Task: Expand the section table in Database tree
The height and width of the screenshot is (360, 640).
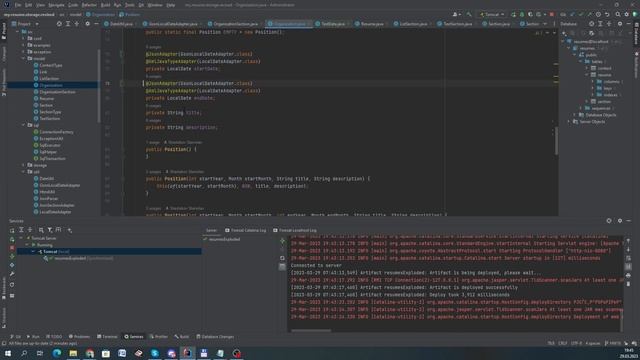Action: point(587,102)
